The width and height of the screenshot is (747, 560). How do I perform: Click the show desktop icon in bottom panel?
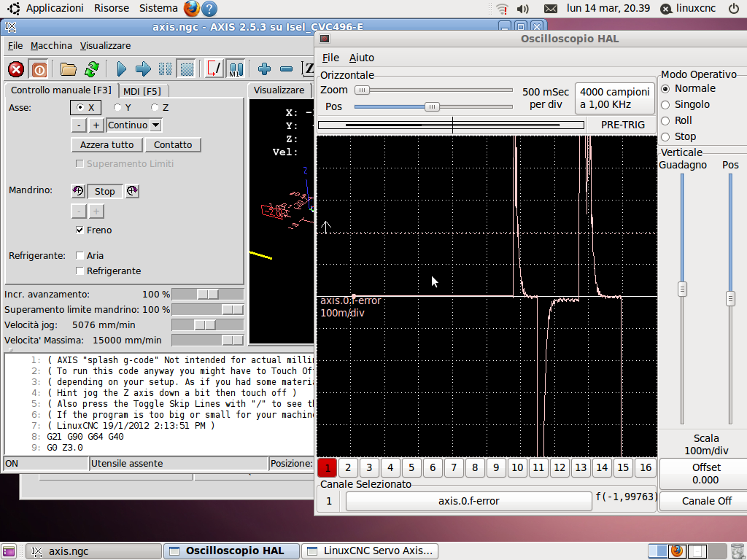tap(9, 551)
